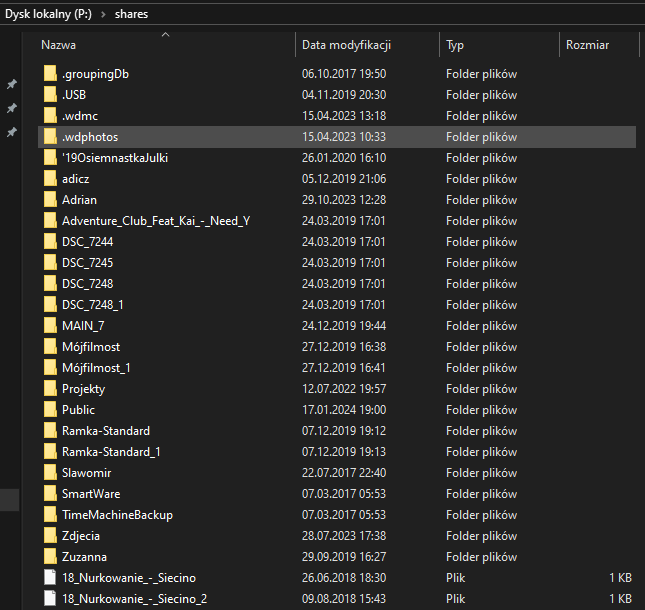This screenshot has height=610, width=645.
Task: Click the .wdmc folder icon
Action: [x=50, y=116]
